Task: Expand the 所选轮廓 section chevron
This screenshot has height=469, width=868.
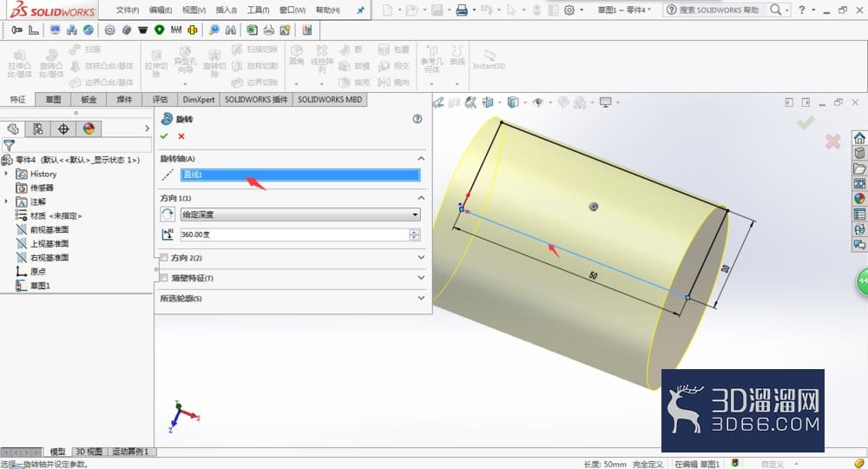Action: click(421, 298)
